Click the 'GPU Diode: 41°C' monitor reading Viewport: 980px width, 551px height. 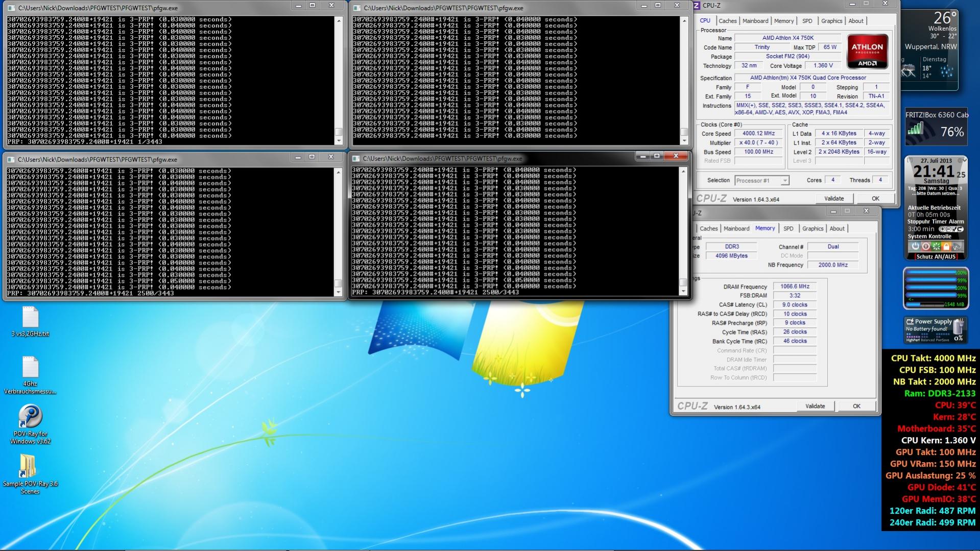tap(941, 487)
